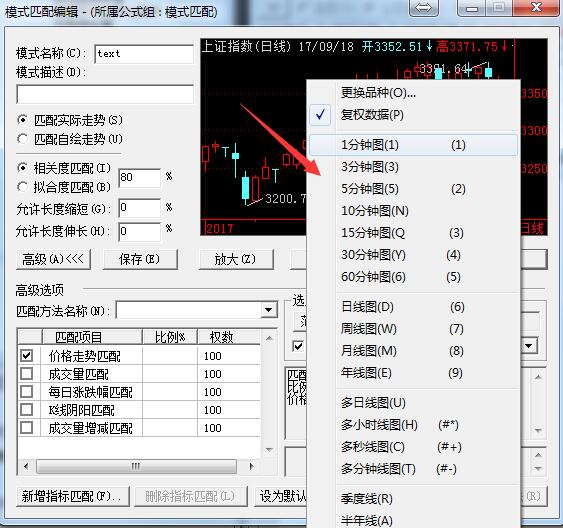Click weight cell 100 for 成交量匹配
The height and width of the screenshot is (528, 563).
coord(229,374)
